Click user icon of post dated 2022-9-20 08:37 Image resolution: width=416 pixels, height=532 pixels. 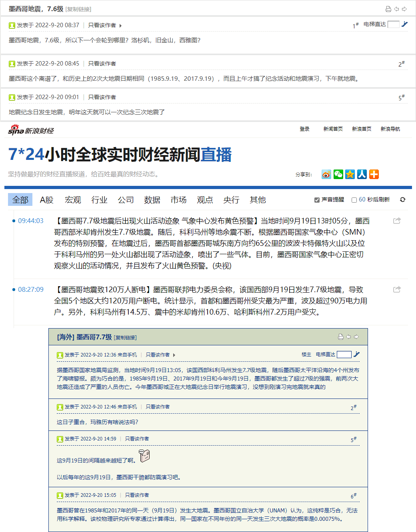pos(12,25)
